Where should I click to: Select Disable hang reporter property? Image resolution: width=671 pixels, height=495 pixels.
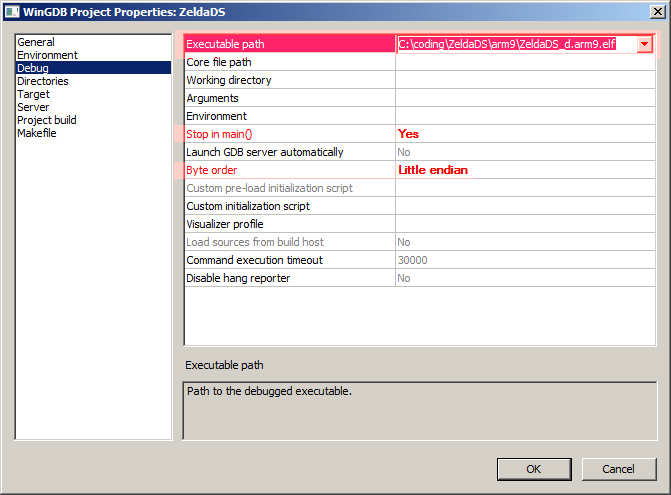tap(290, 278)
